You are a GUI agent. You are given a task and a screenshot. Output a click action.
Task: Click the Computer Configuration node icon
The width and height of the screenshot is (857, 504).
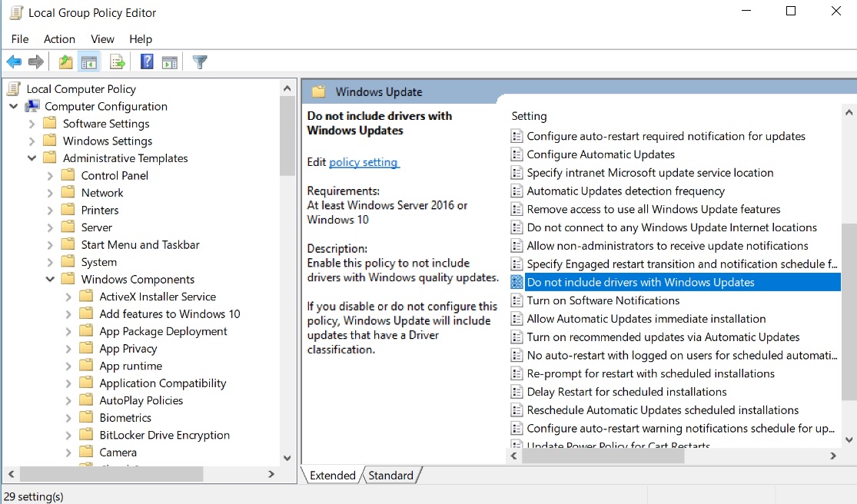[32, 106]
